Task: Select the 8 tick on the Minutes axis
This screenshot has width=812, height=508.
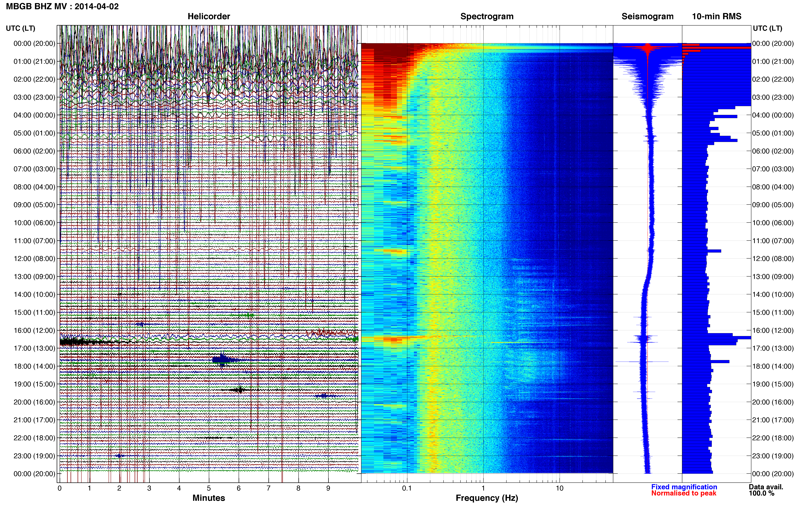Action: point(298,488)
